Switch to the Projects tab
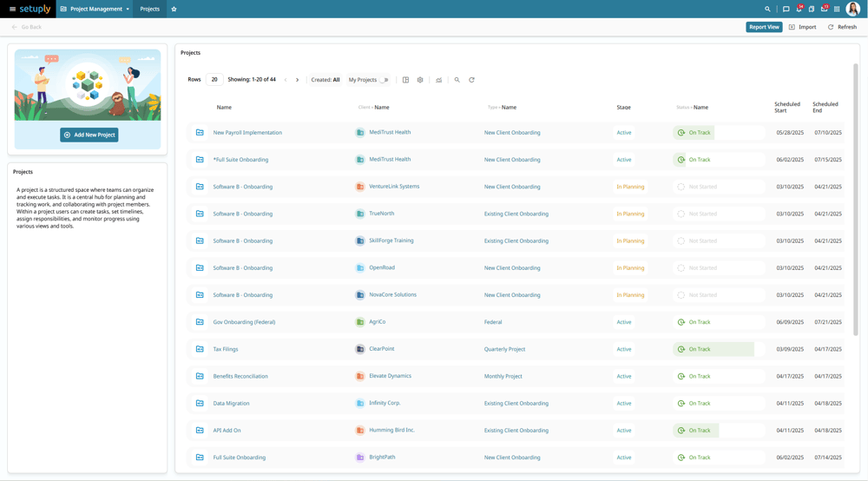Screen dimensions: 868x481 (x=149, y=9)
